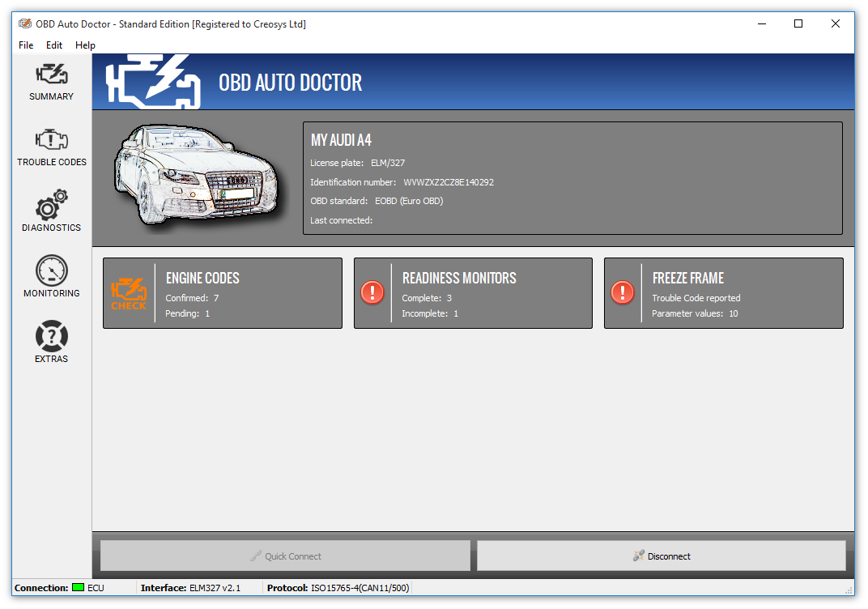Image resolution: width=868 pixels, height=609 pixels.
Task: Click Freeze Frame red warning icon
Action: [x=622, y=292]
